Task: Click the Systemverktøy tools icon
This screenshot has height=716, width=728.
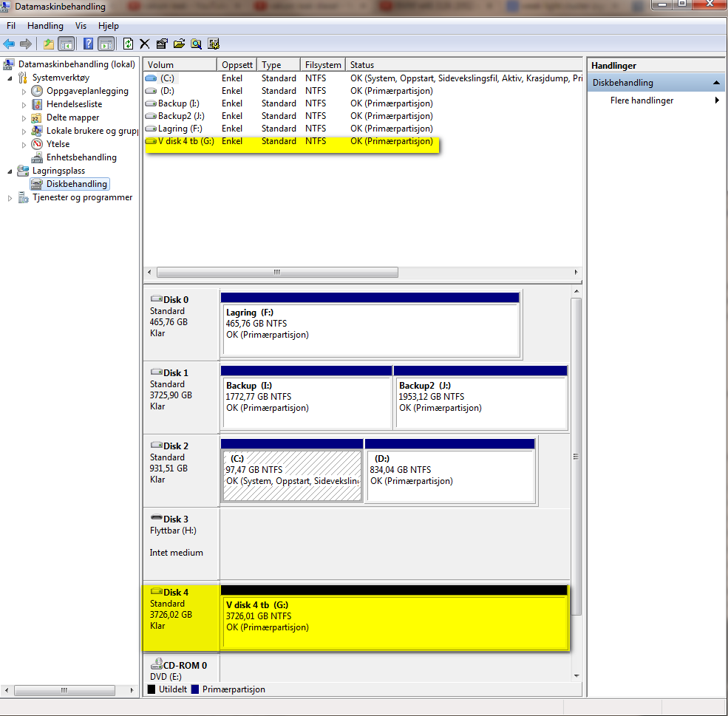Action: [x=23, y=78]
